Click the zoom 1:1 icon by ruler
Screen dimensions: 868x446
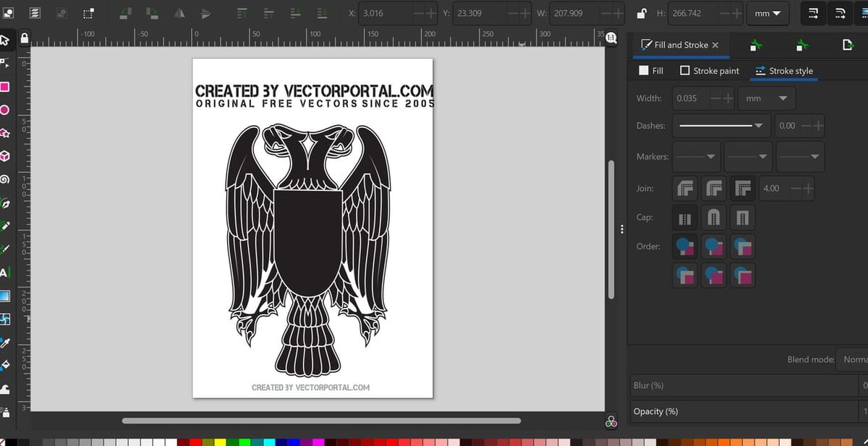coord(612,38)
